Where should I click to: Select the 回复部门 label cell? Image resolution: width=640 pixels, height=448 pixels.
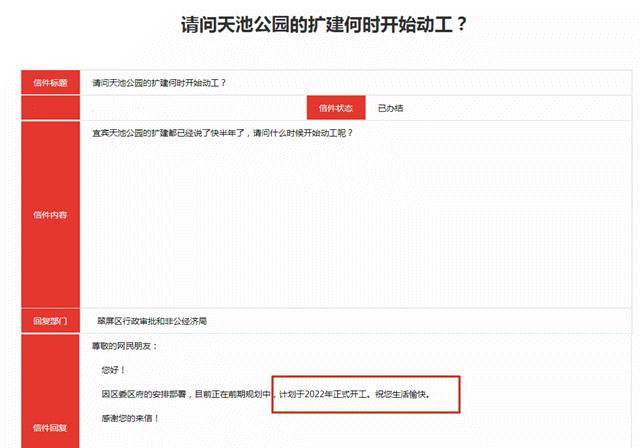coord(50,321)
